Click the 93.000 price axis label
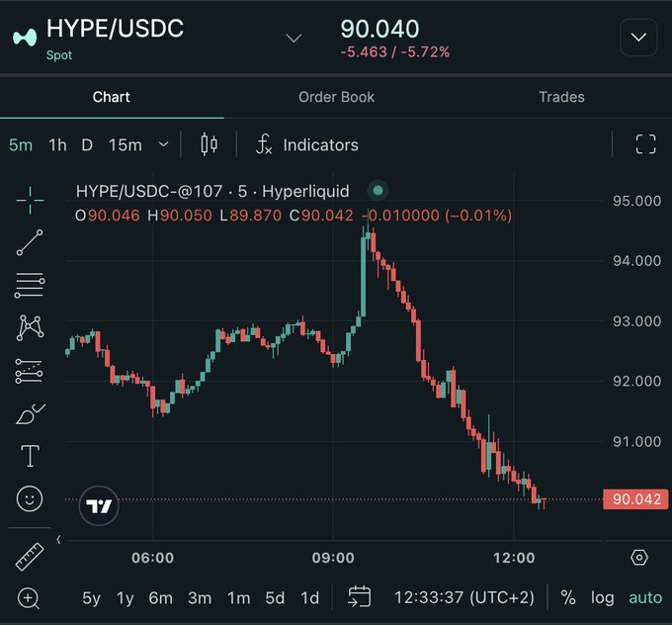This screenshot has width=672, height=625. [636, 321]
